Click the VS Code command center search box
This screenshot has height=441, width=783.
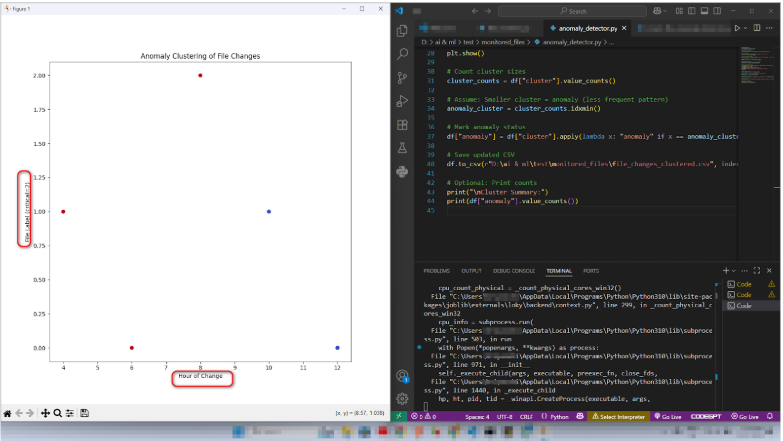point(572,11)
